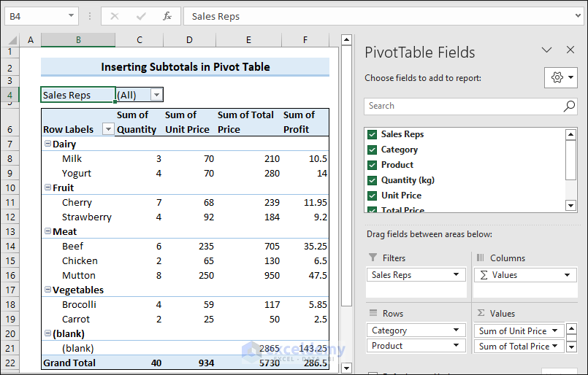Uncheck the Sales Reps field checkbox

(x=373, y=134)
